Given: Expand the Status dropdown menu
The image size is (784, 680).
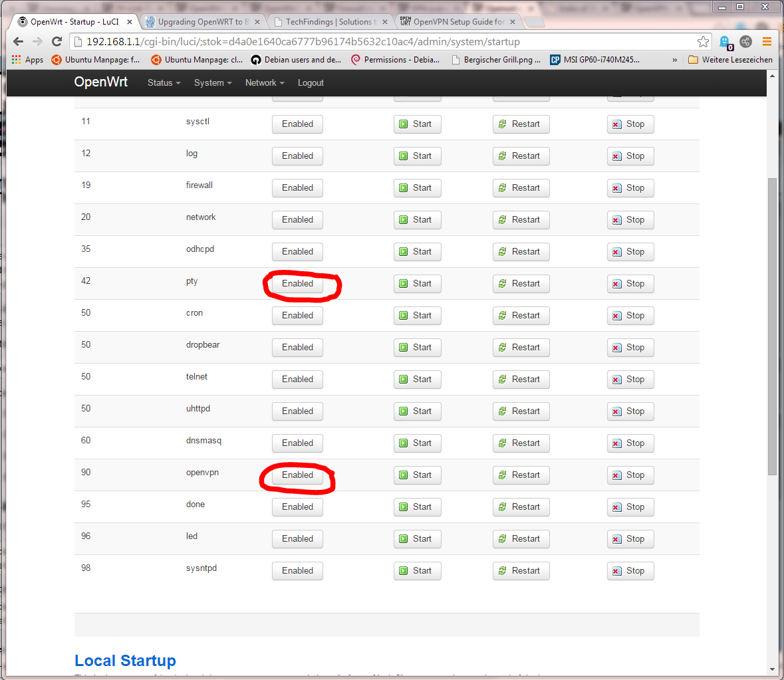Looking at the screenshot, I should [x=164, y=83].
